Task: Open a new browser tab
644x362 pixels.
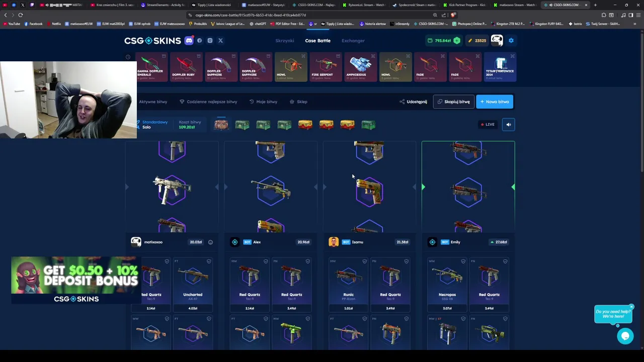Action: [595, 5]
